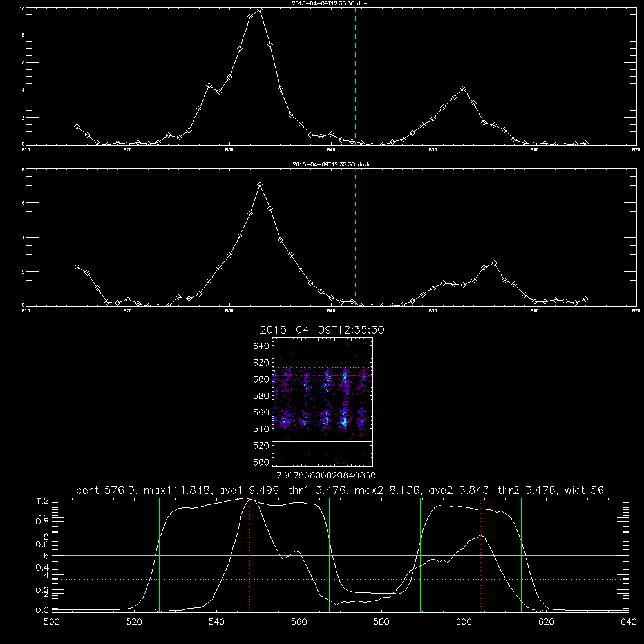Click the red dotted peak marker near 548
The image size is (644, 644).
tap(249, 555)
